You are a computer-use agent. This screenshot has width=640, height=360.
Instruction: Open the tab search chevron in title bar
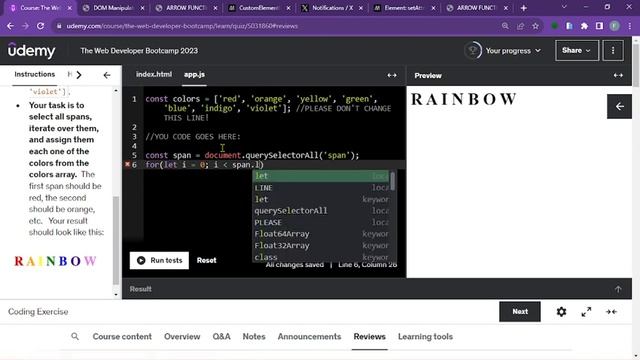tap(564, 7)
